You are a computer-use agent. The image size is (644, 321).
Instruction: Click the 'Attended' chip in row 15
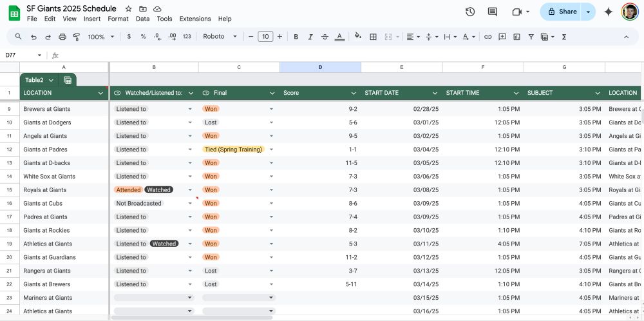(129, 190)
